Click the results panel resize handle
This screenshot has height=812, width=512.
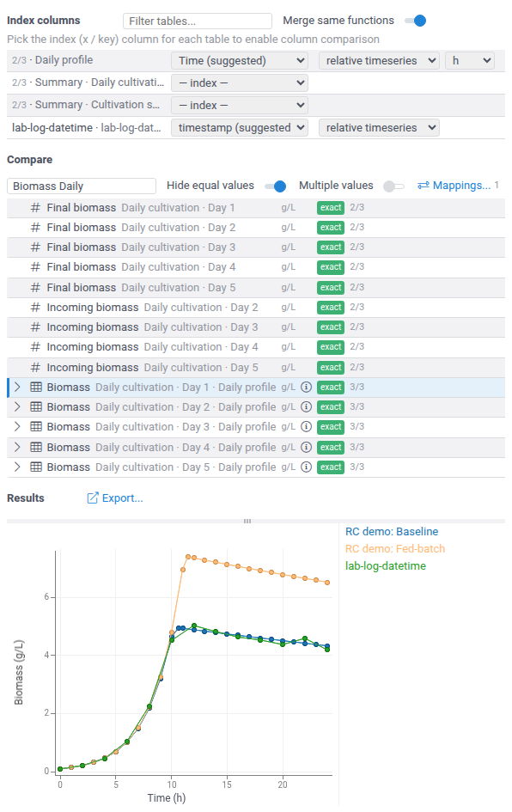(x=247, y=521)
